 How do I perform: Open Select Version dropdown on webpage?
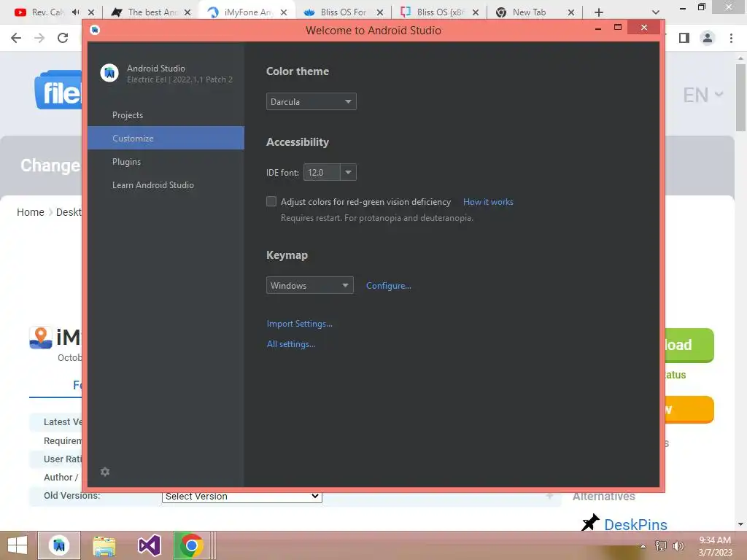(x=242, y=496)
